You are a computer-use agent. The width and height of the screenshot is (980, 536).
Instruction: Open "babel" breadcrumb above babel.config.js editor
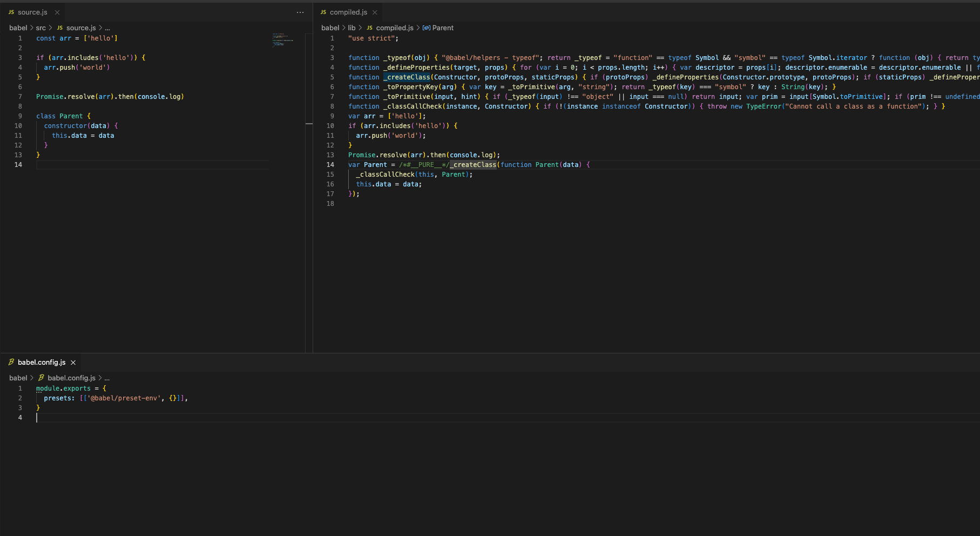pos(18,378)
